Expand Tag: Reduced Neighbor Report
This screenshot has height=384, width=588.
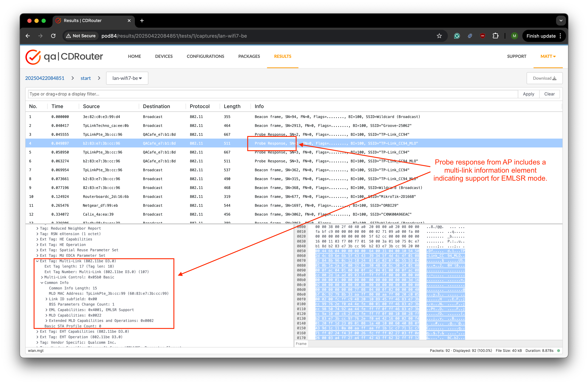pos(37,228)
